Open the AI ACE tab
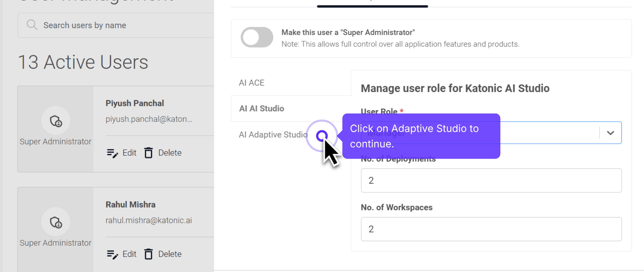Viewport: 644px width, 272px height. tap(252, 83)
